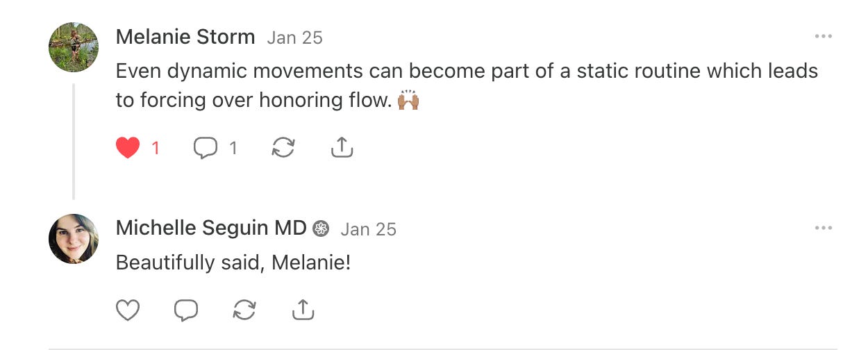The height and width of the screenshot is (350, 868).
Task: Click the Michelle Seguin MD author name
Action: click(x=211, y=228)
